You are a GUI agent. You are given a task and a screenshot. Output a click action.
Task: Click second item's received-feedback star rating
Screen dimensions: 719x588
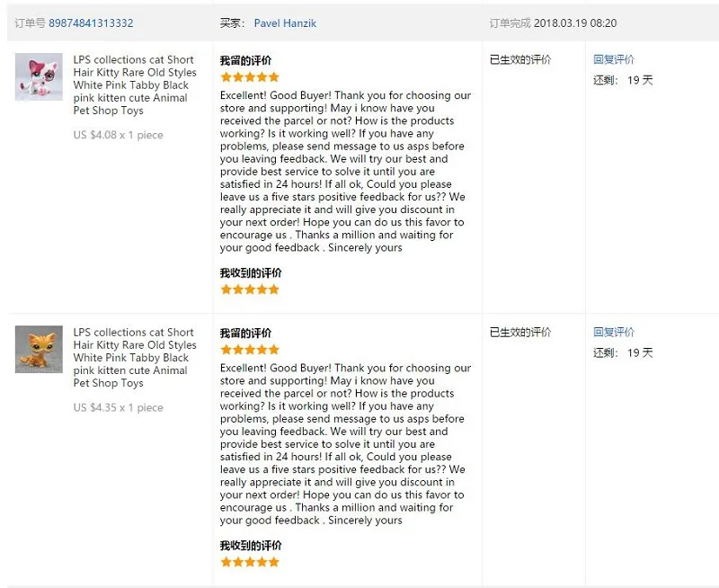pos(250,562)
